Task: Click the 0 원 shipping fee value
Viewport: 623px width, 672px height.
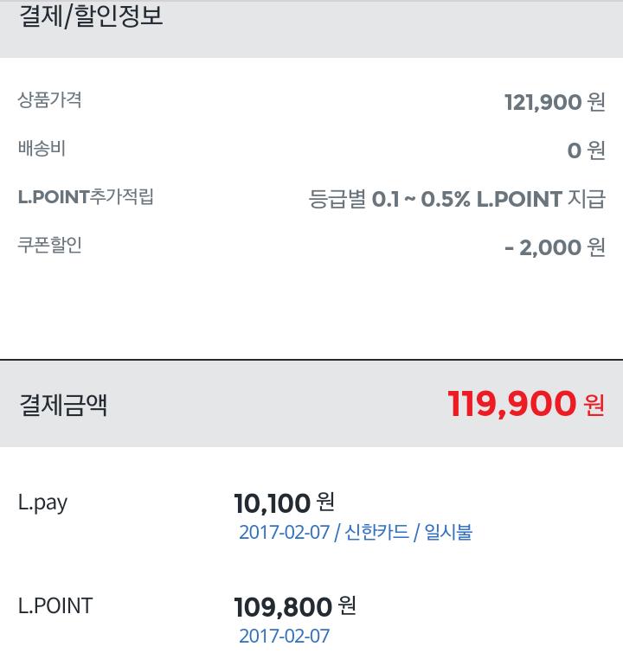Action: pos(586,150)
